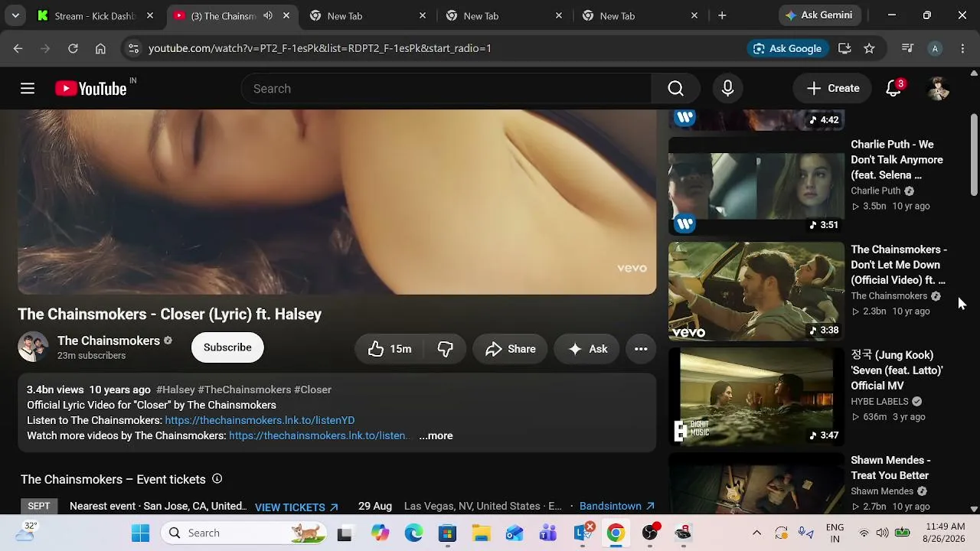Screen dimensions: 980x551
Task: Close the Chainsmokers YouTube tab
Action: (286, 16)
